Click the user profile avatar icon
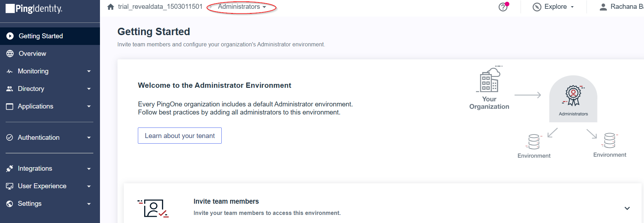This screenshot has width=644, height=223. (x=603, y=7)
